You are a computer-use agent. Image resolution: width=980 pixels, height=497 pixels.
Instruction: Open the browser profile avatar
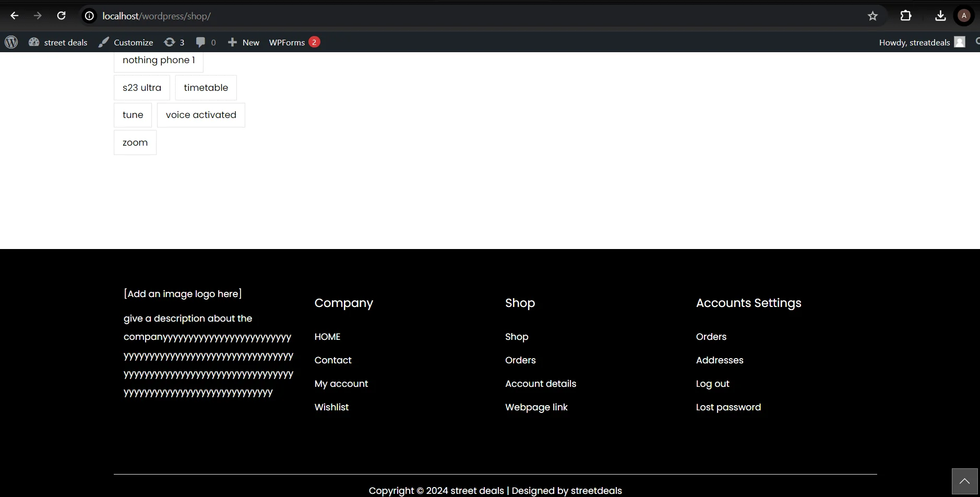964,16
